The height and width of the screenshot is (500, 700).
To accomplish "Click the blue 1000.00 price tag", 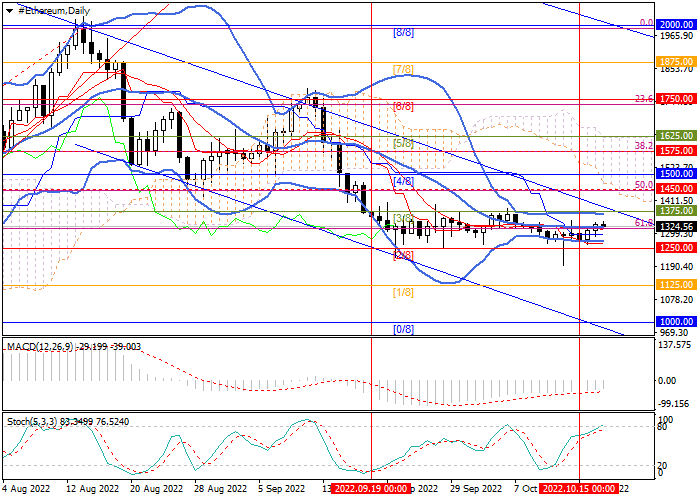I will [676, 322].
